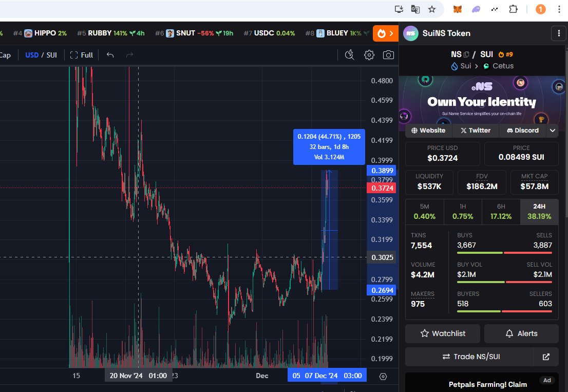The width and height of the screenshot is (568, 392).
Task: Bookmark this page with star icon
Action: pos(432,9)
